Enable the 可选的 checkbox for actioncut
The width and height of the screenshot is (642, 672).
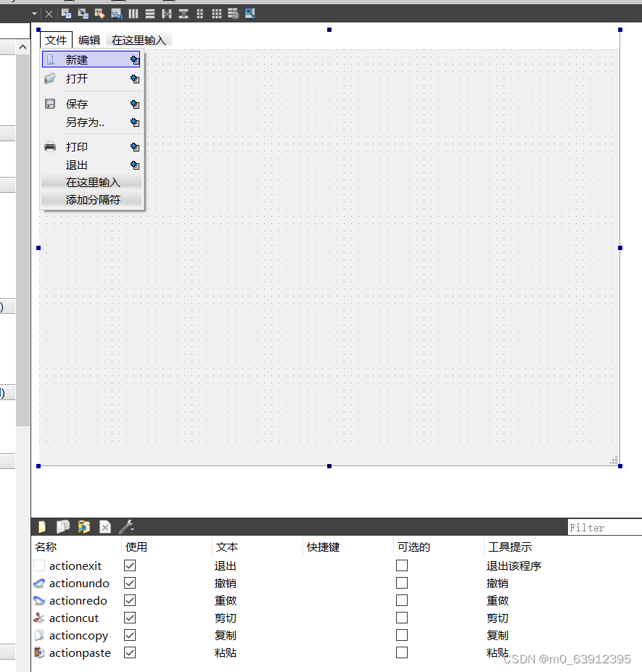402,618
